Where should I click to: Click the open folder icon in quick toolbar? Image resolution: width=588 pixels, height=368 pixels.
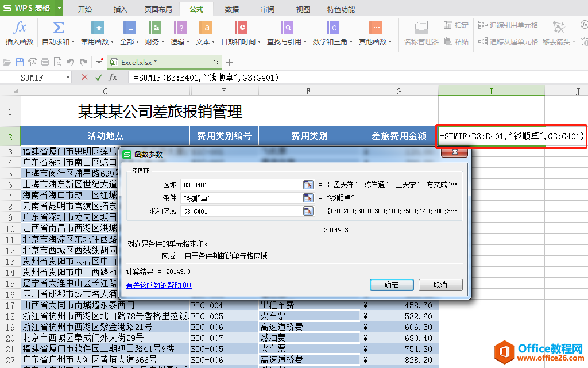pyautogui.click(x=7, y=62)
